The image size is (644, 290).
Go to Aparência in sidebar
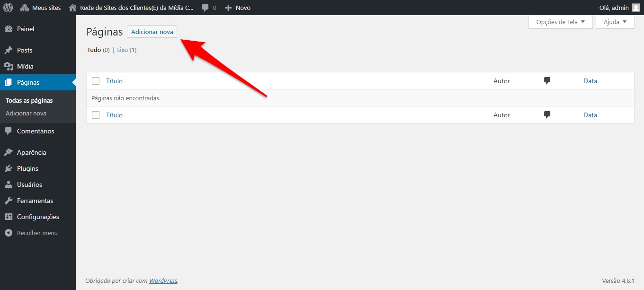click(31, 152)
